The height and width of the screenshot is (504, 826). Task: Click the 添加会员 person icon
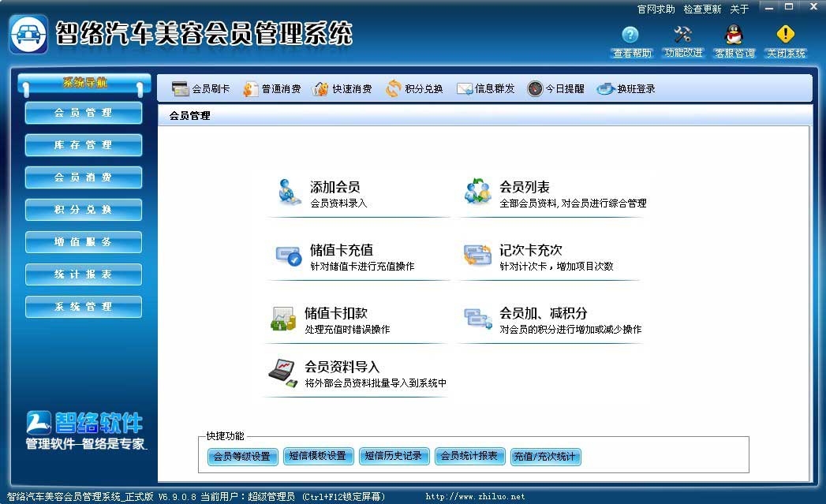point(289,192)
